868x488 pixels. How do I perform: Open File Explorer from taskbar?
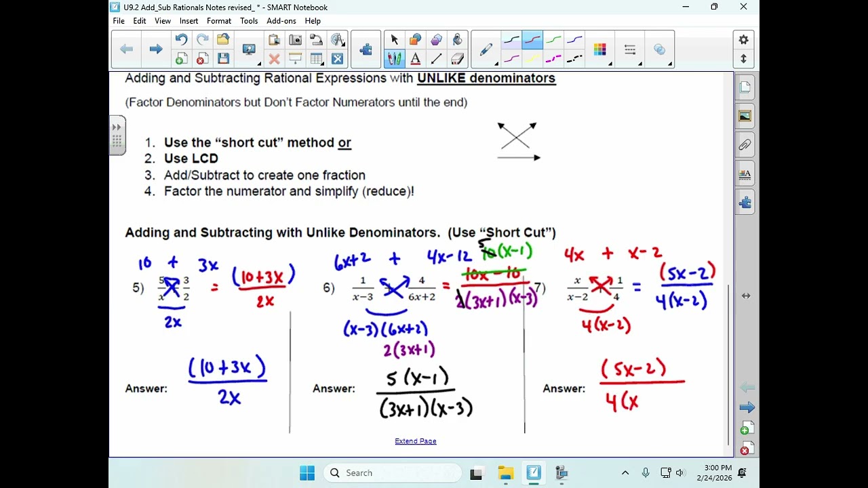[505, 473]
